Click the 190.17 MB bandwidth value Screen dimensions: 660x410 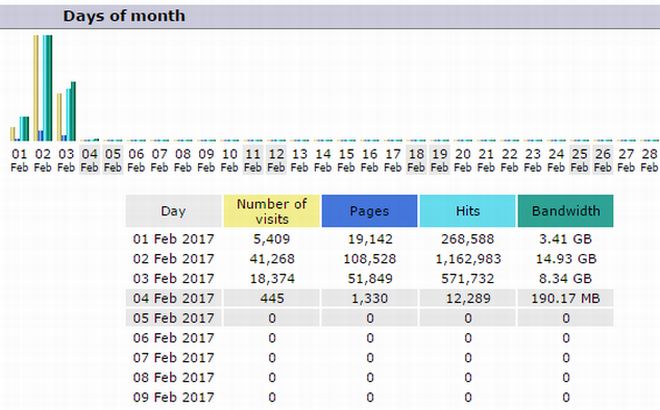565,297
